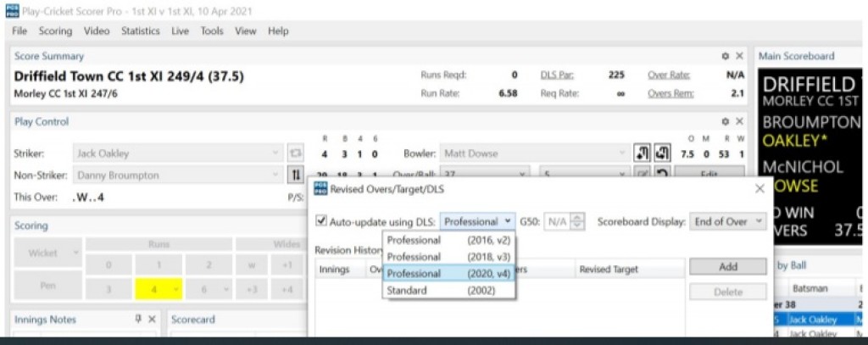Open the Striker Jack Oakley dropdown
Screen dimensions: 868x345
pyautogui.click(x=178, y=153)
